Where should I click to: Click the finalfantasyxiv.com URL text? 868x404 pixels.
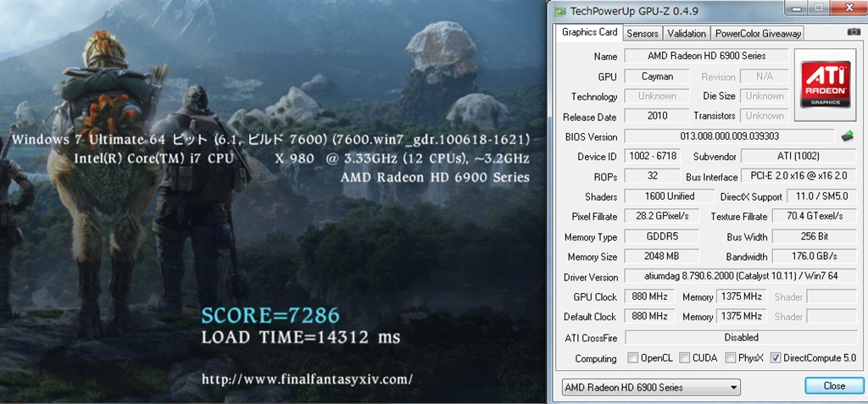[x=307, y=379]
